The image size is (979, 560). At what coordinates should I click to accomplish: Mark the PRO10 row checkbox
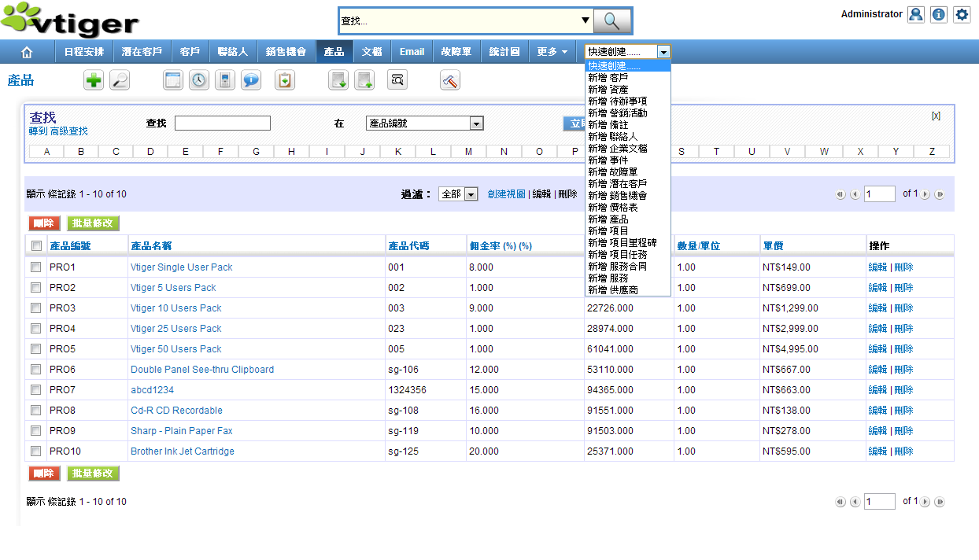(x=36, y=451)
